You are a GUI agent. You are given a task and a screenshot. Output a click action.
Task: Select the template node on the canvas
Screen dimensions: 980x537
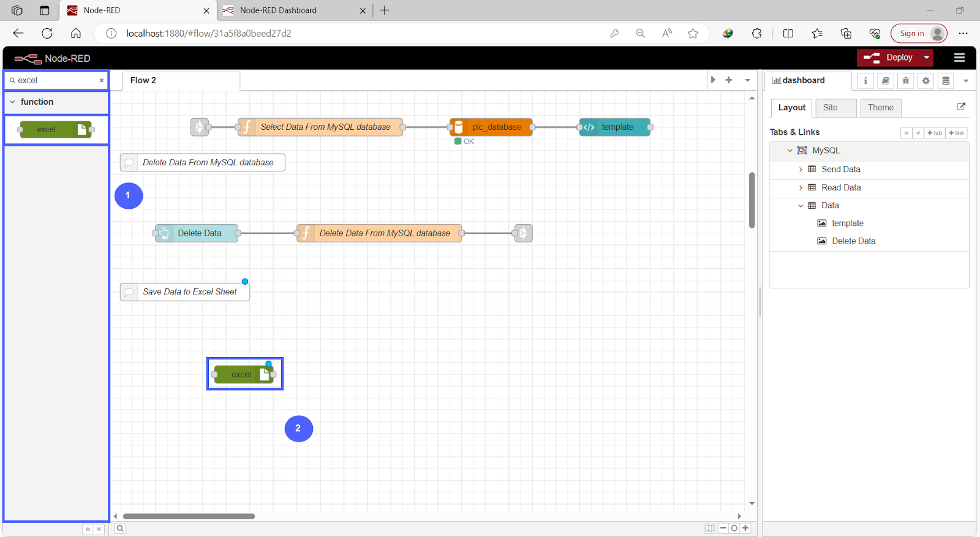[x=615, y=127]
